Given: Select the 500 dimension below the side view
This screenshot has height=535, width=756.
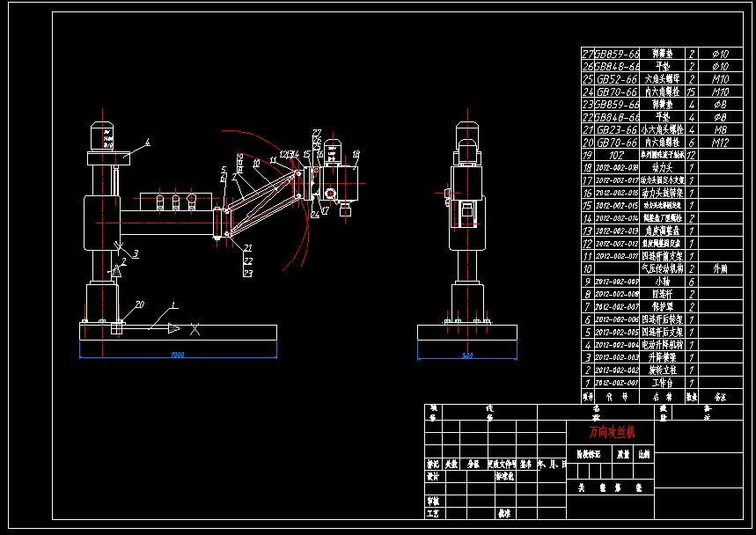Looking at the screenshot, I should pyautogui.click(x=467, y=355).
